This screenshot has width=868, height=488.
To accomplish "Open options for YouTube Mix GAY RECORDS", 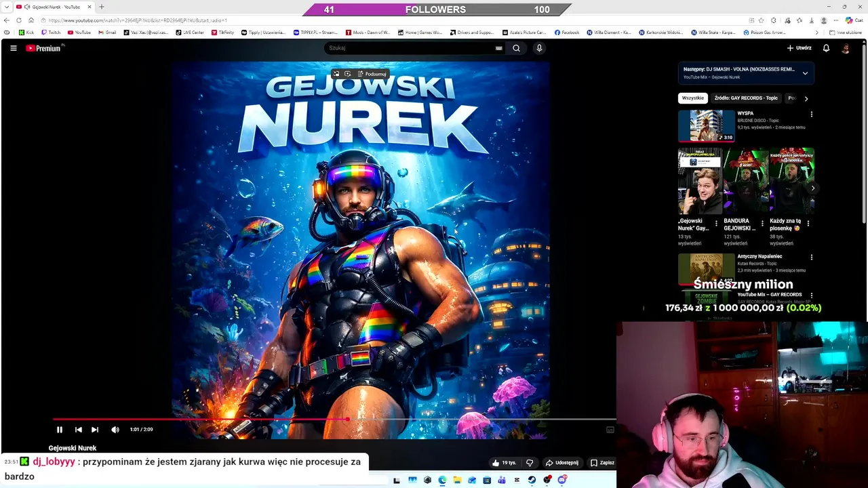I will coord(811,296).
